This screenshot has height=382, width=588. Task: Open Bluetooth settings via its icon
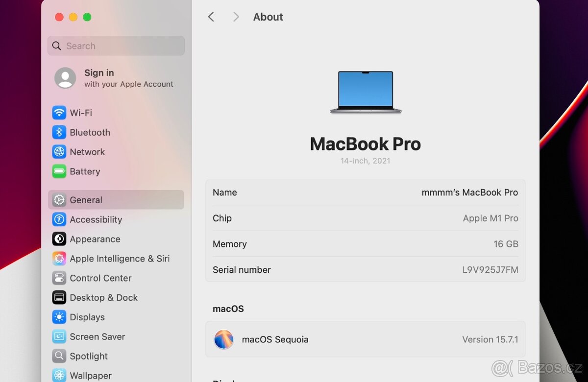59,132
